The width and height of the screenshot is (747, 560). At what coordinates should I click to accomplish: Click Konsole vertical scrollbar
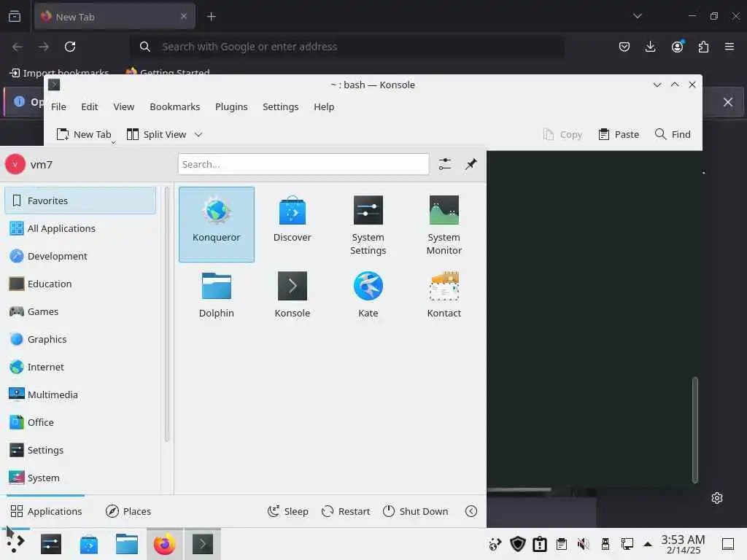695,429
